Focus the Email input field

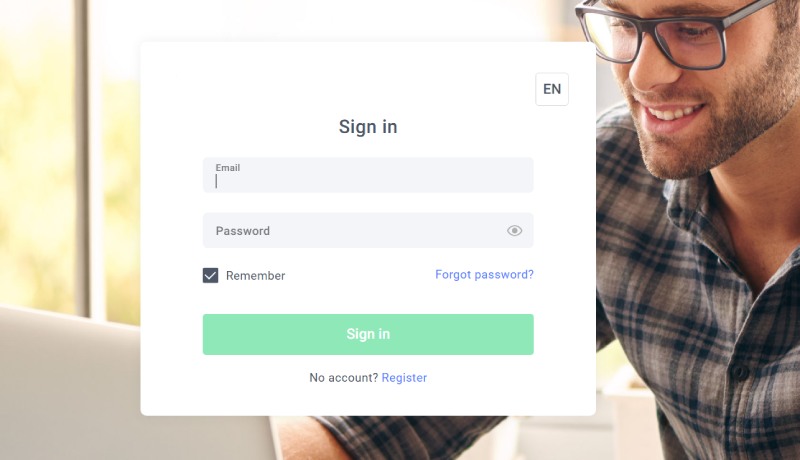(x=368, y=175)
